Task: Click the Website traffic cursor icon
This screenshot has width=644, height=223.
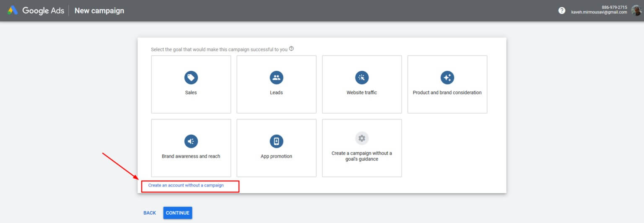Action: (362, 78)
